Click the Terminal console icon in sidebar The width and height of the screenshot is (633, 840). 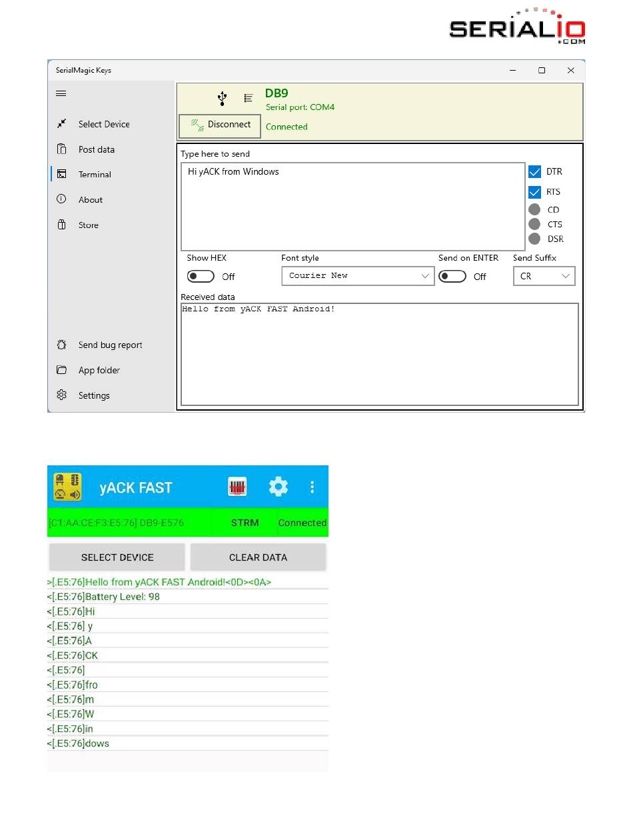[x=61, y=174]
